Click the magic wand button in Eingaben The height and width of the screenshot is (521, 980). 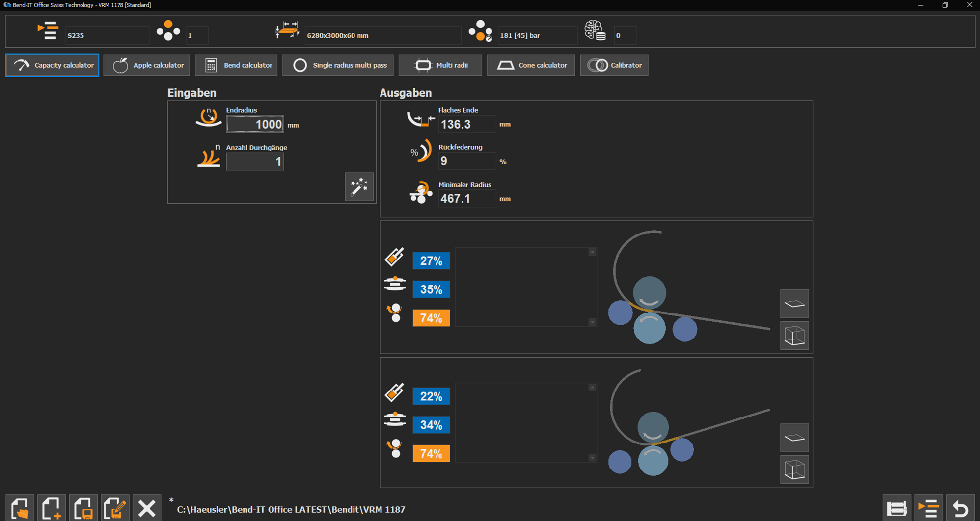[x=359, y=187]
